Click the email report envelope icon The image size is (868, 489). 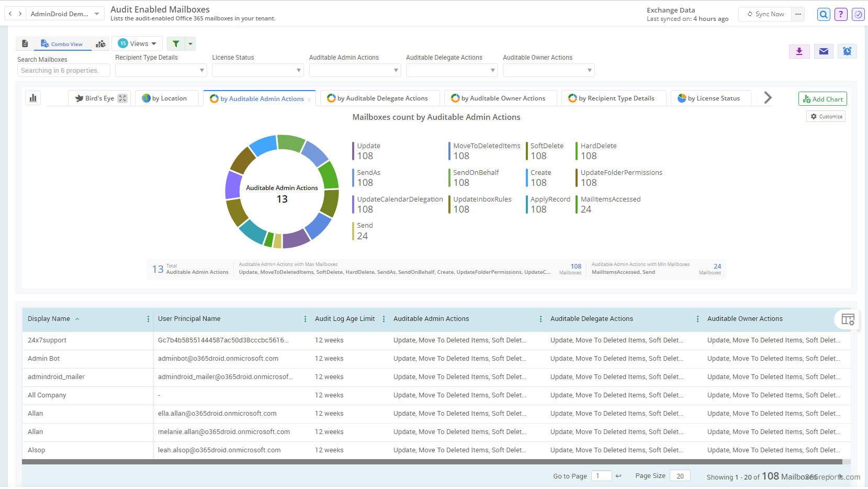(824, 51)
